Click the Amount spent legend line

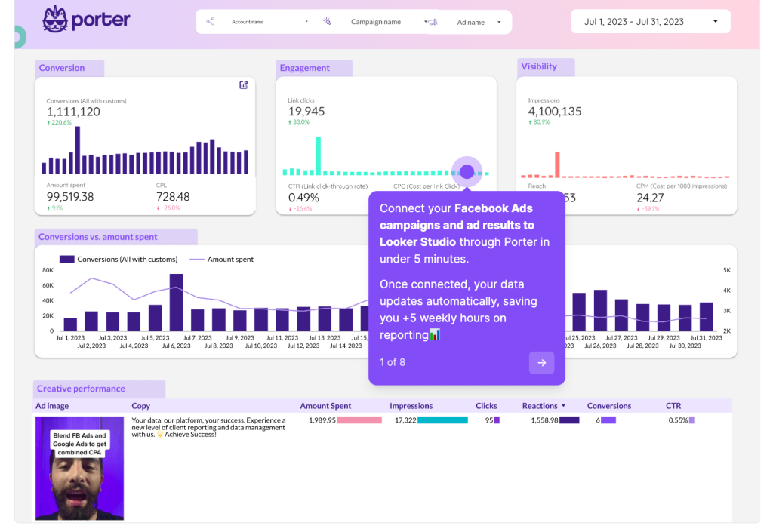point(197,259)
